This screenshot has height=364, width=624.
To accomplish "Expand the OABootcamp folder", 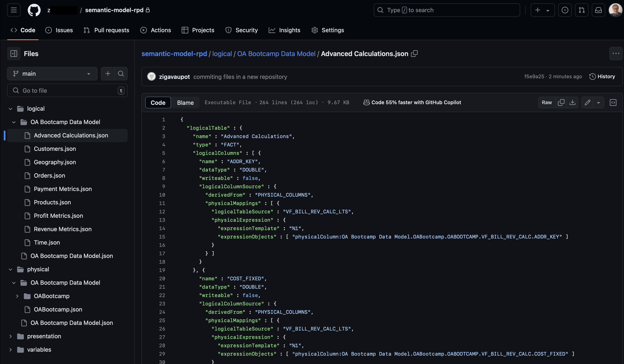I will point(17,296).
